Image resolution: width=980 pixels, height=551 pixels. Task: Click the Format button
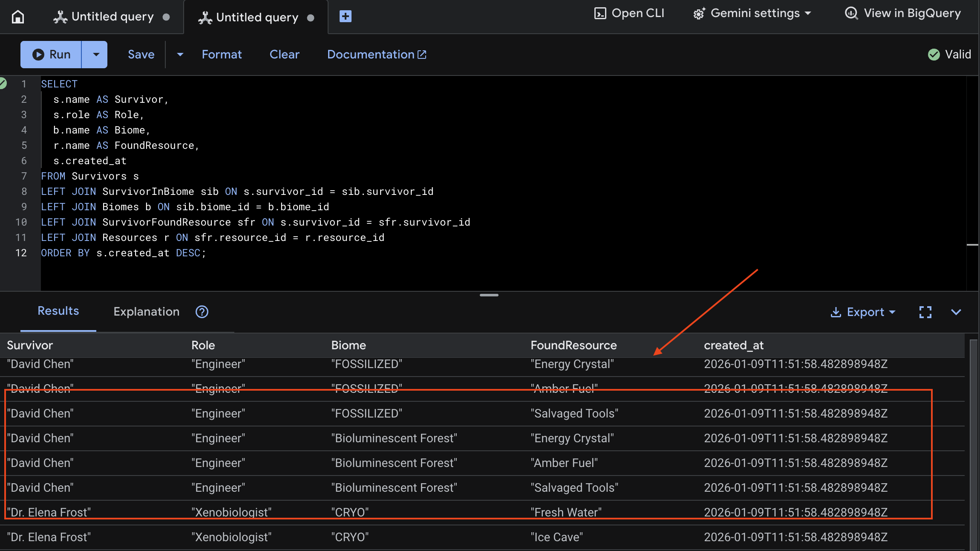coord(222,55)
